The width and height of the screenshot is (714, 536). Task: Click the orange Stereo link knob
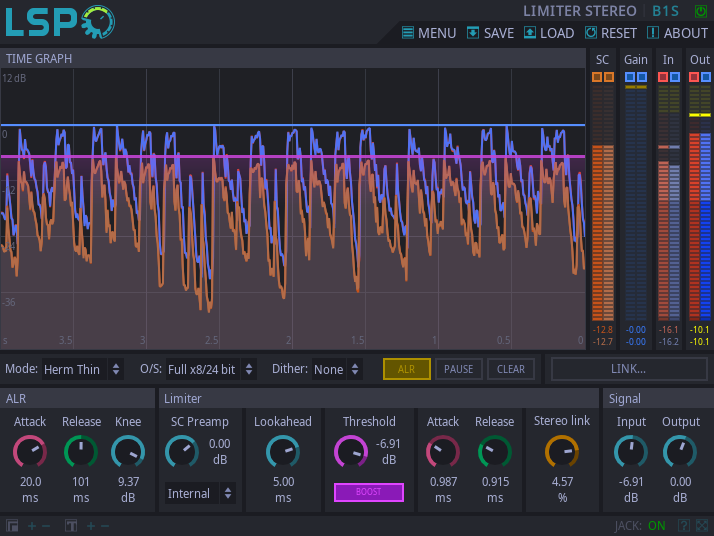coord(562,452)
